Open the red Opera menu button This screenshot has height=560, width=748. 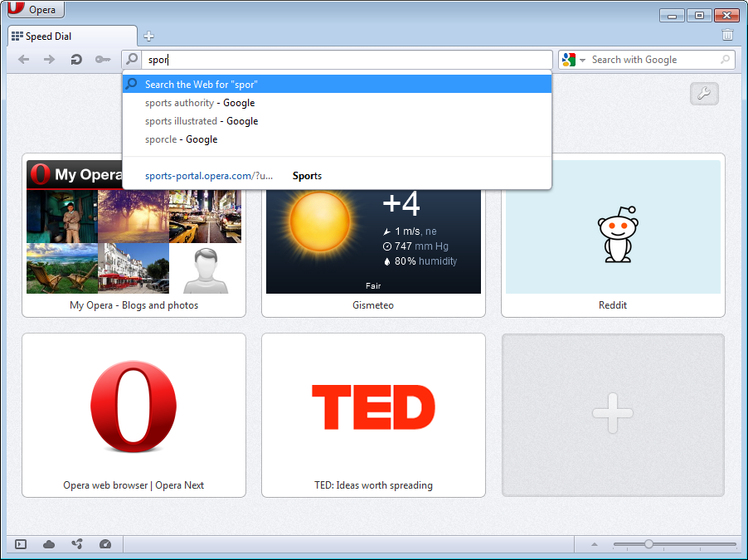[x=35, y=9]
